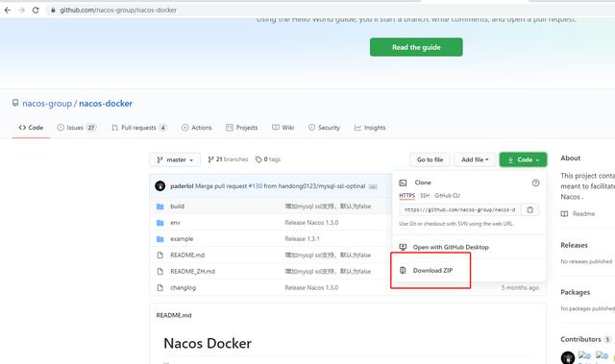615x364 pixels.
Task: Go to the Actions tab
Action: pyautogui.click(x=196, y=128)
